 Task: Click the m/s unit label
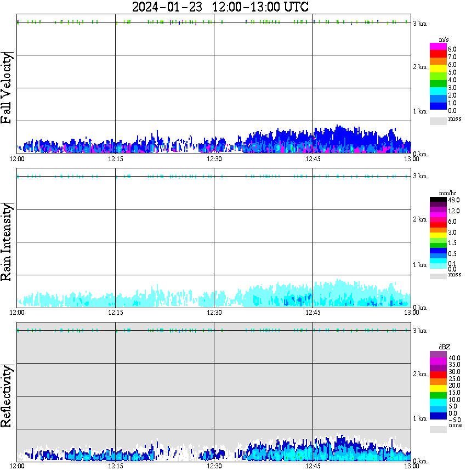click(444, 39)
